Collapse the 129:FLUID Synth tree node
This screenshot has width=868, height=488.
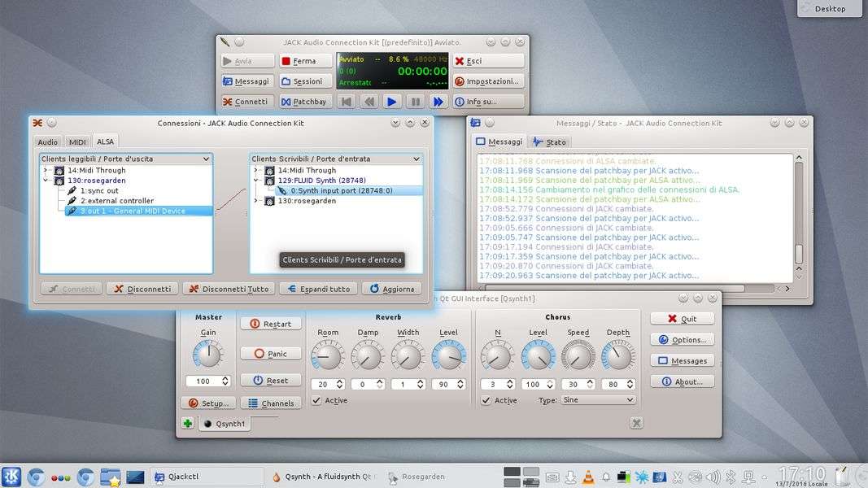(x=257, y=181)
